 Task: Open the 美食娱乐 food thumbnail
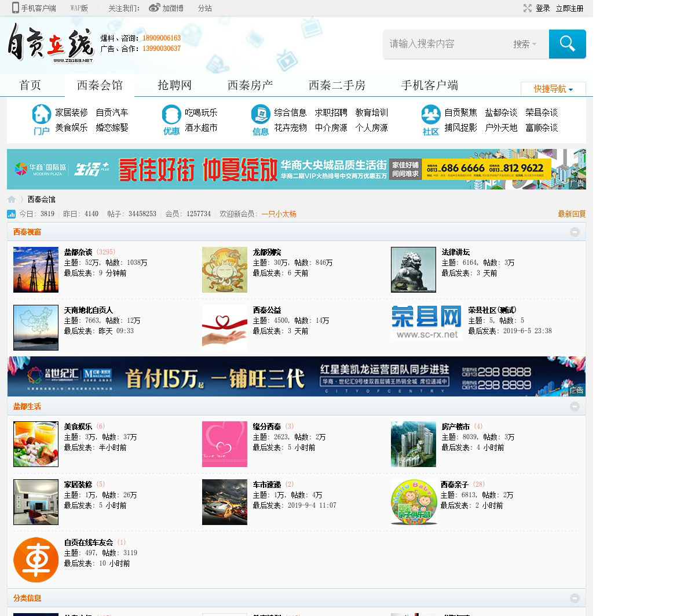[x=36, y=444]
